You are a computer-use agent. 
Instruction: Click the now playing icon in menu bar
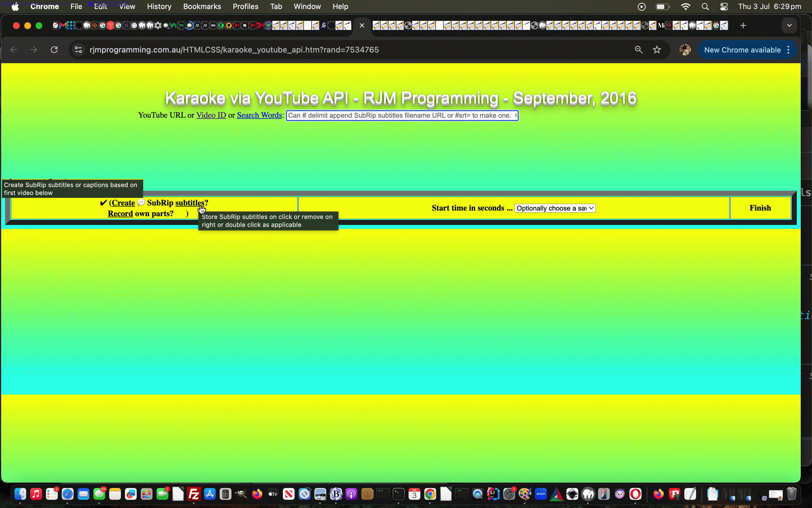coord(641,6)
